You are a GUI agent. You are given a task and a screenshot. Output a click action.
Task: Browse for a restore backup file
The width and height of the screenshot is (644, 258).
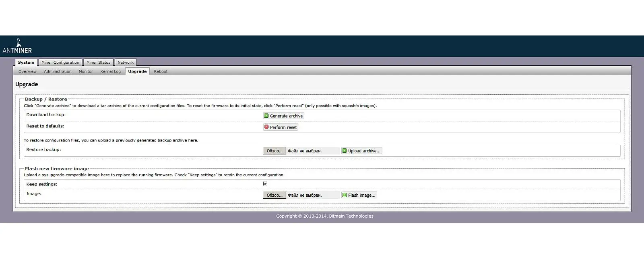275,151
